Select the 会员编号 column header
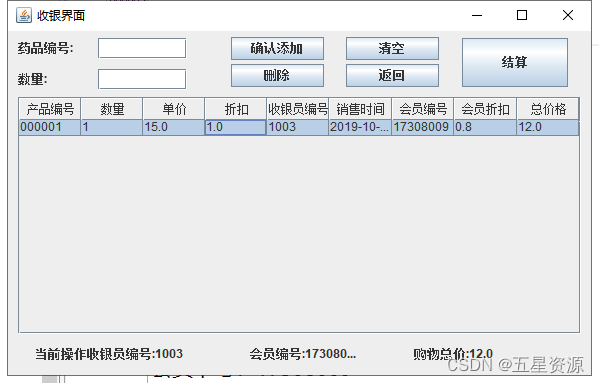599x383 pixels. click(x=423, y=109)
